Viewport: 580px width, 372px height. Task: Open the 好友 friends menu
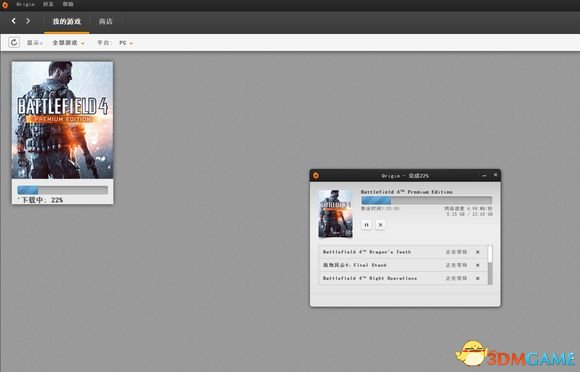click(48, 4)
